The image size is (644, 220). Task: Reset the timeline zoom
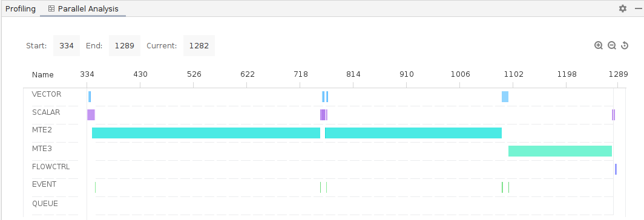coord(625,45)
